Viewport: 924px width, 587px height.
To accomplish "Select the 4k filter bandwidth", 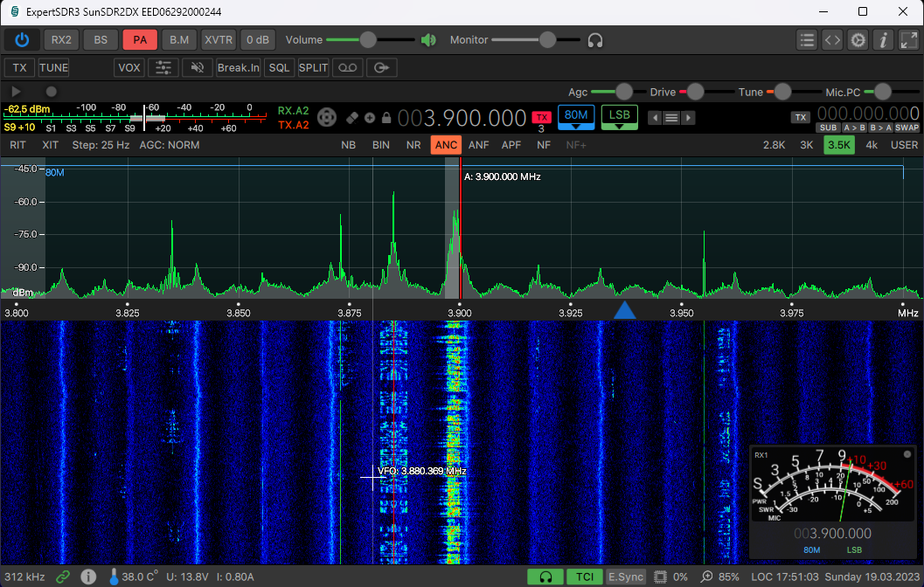I will pos(872,145).
